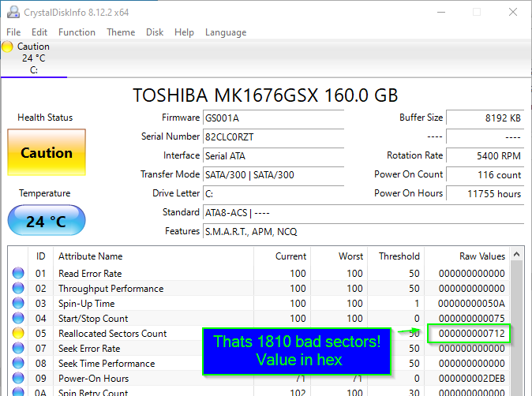Screen dimensions: 532x396
Task: Select the Reallocated Sectors Count attribute row
Action: click(259, 333)
